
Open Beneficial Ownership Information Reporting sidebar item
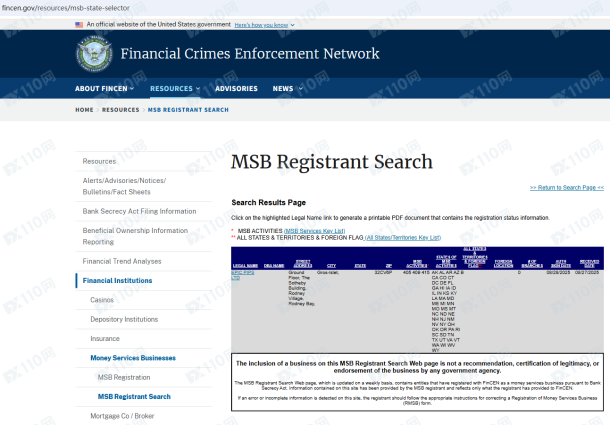(135, 236)
